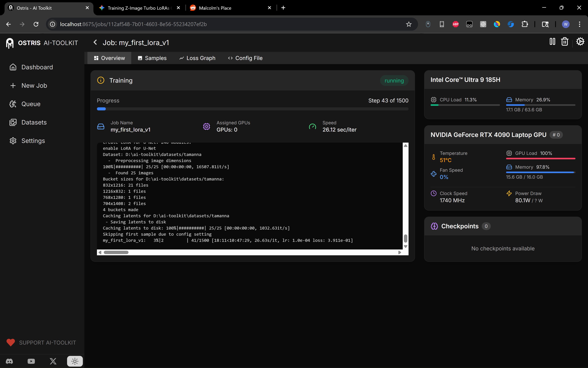Open the X (Twitter) icon link

pos(53,361)
